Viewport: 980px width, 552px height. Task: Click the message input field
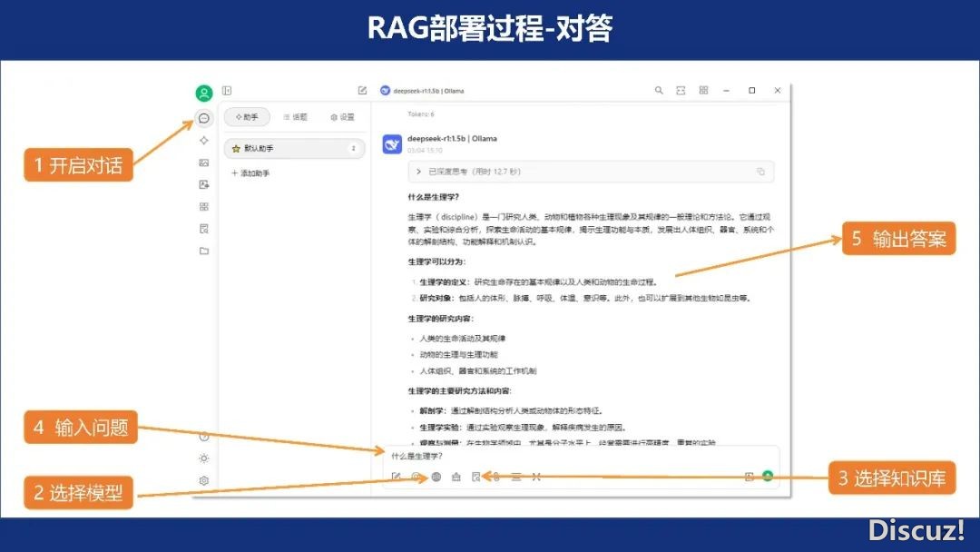point(582,457)
